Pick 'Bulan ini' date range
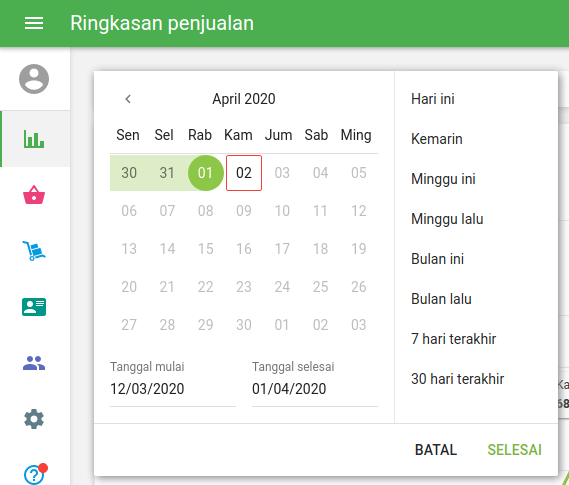Screen dimensions: 569x485 point(437,259)
